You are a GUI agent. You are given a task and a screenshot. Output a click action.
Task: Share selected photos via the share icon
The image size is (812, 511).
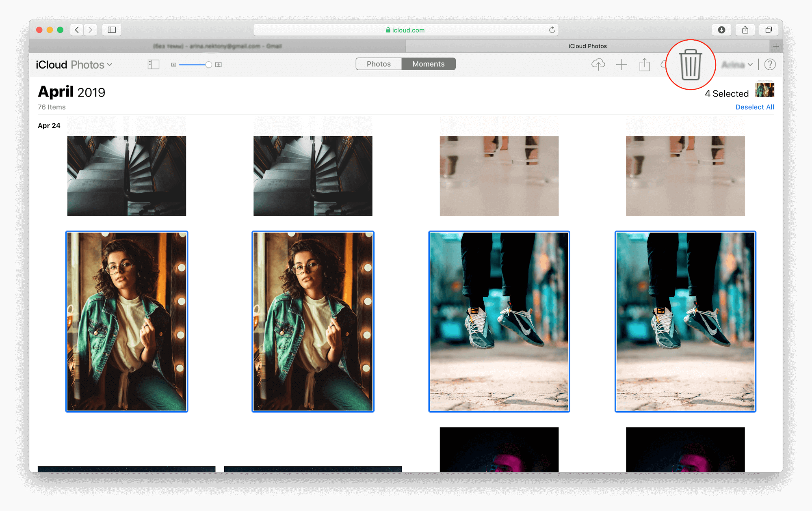[644, 64]
